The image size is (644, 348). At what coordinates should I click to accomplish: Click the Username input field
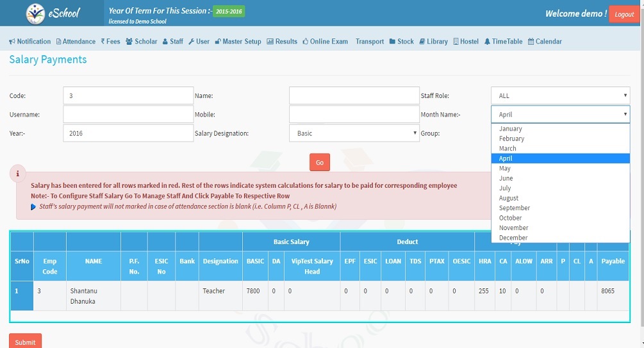[x=128, y=115]
